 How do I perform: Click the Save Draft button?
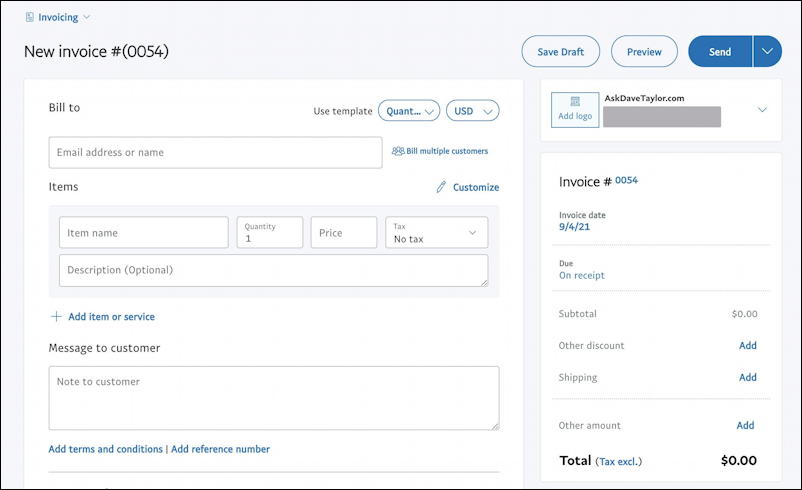561,52
